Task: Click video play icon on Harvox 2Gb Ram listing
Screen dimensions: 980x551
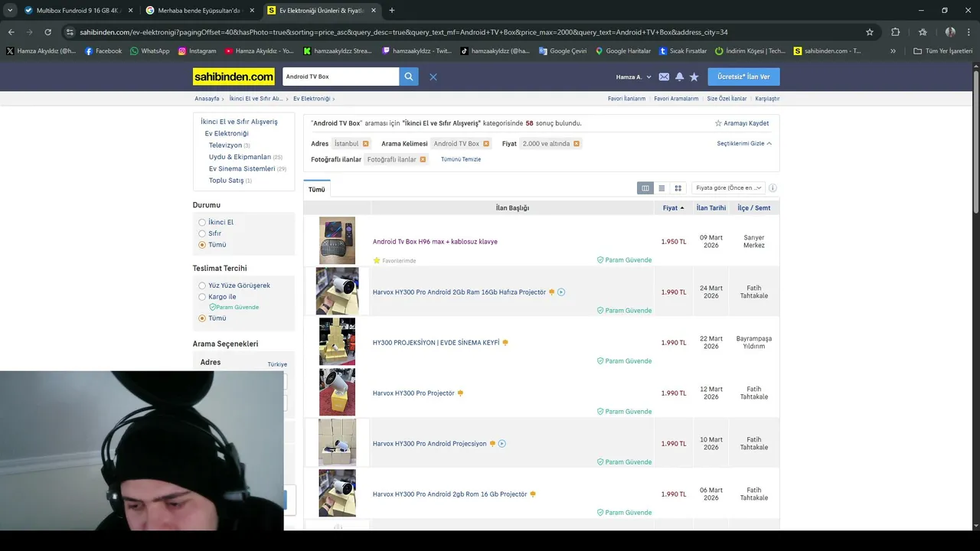Action: [x=561, y=292]
